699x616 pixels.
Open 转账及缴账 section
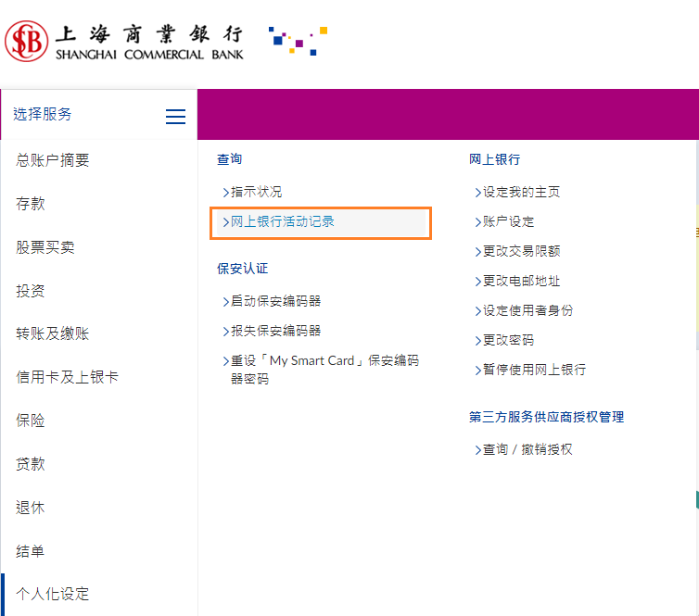(x=53, y=333)
